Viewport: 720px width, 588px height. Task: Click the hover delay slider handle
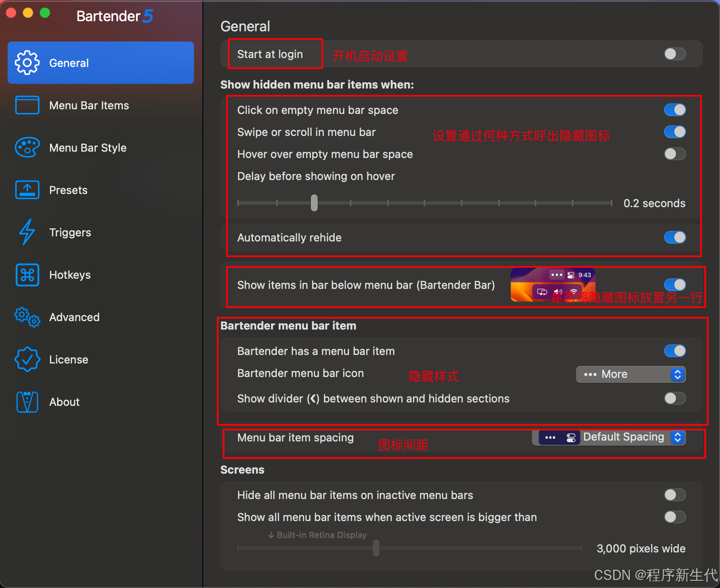click(x=314, y=203)
